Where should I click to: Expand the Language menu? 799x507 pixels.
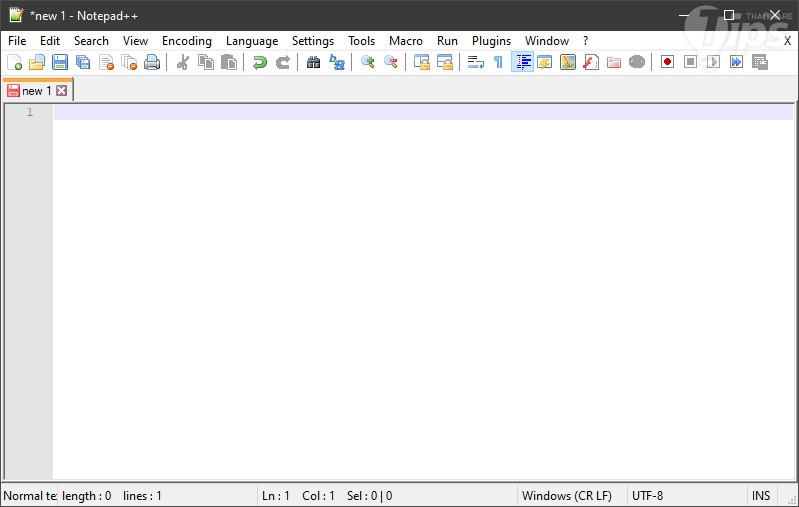pyautogui.click(x=252, y=41)
